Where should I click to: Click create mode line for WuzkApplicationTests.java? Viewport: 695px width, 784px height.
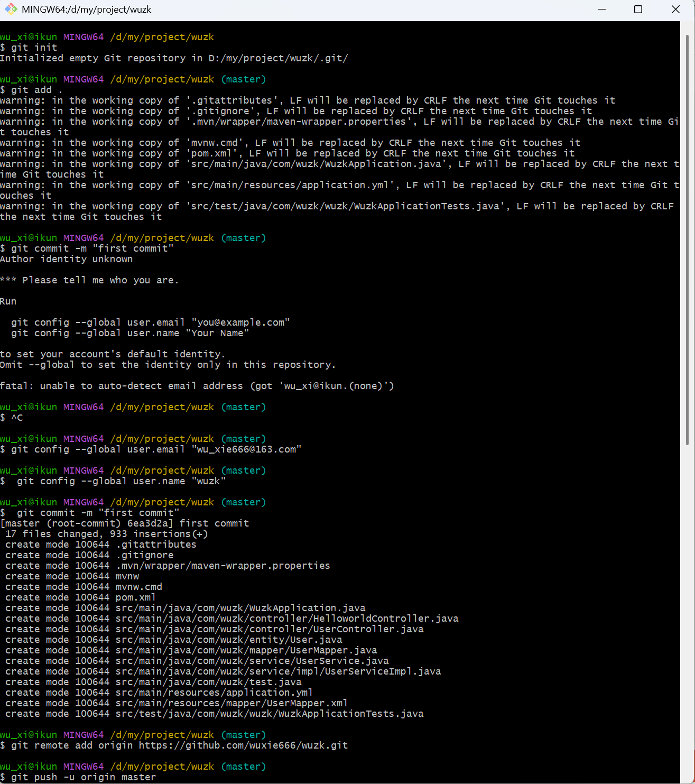click(x=215, y=714)
